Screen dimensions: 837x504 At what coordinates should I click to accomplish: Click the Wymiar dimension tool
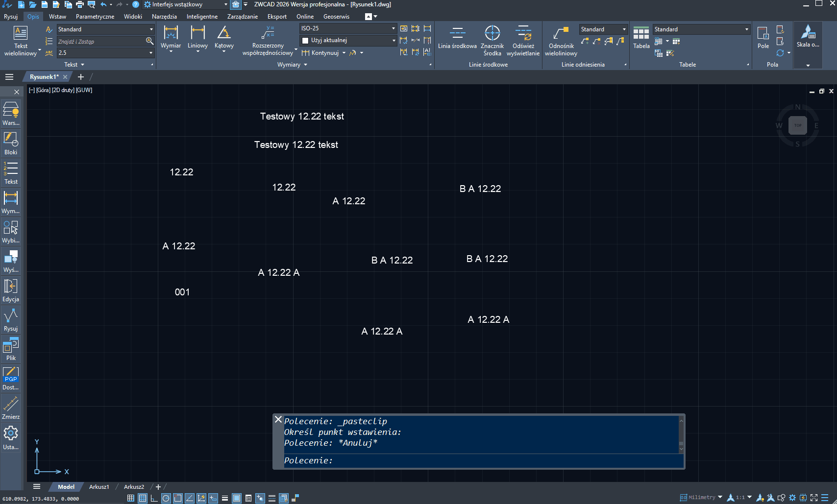tap(171, 38)
